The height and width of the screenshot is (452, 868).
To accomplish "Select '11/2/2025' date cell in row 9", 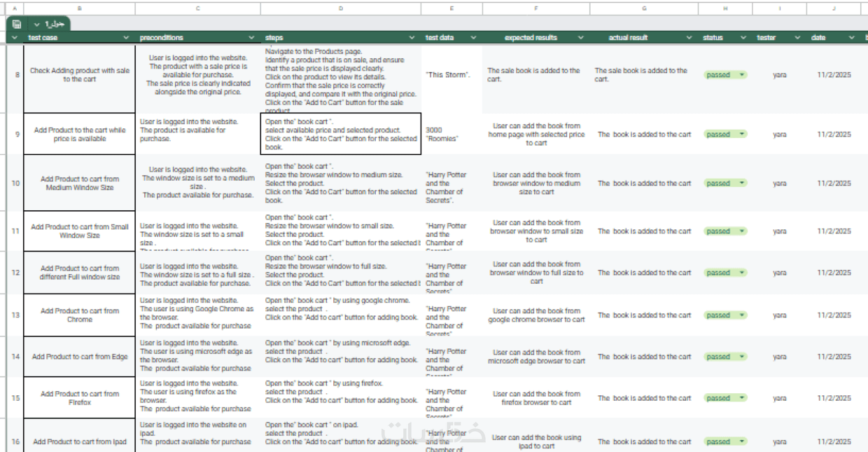I will pos(834,135).
